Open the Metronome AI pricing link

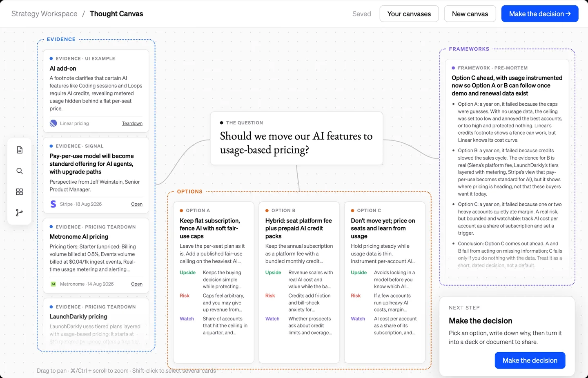click(x=137, y=284)
